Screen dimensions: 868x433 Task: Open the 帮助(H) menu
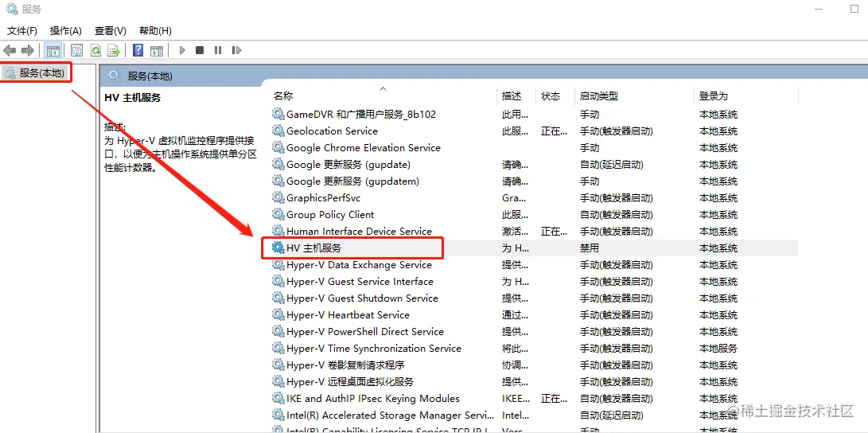pos(156,31)
